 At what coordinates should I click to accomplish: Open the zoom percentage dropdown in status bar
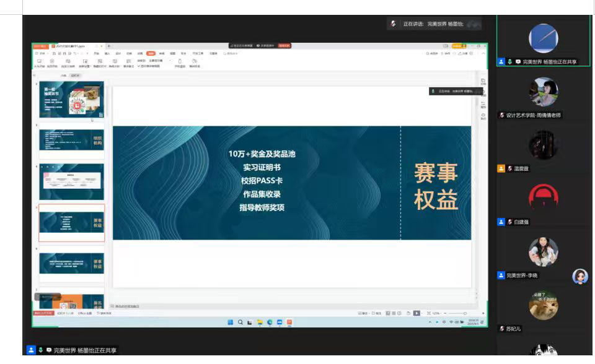click(437, 313)
